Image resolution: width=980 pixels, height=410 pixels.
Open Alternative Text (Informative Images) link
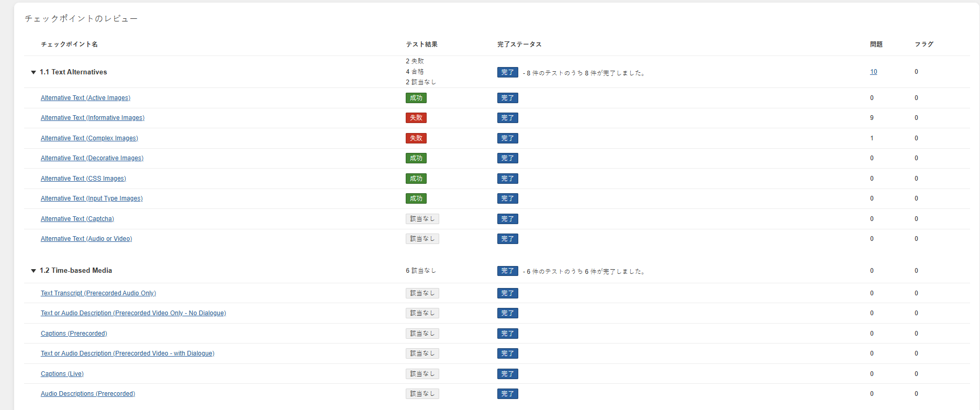pos(92,118)
